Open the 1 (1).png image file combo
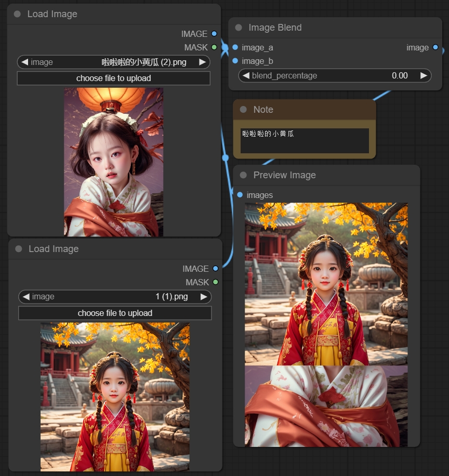The image size is (449, 476). [x=114, y=297]
